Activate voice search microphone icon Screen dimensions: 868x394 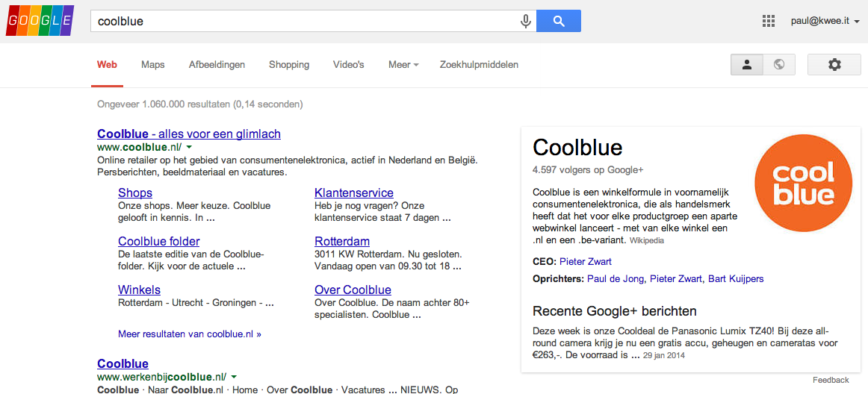click(525, 21)
